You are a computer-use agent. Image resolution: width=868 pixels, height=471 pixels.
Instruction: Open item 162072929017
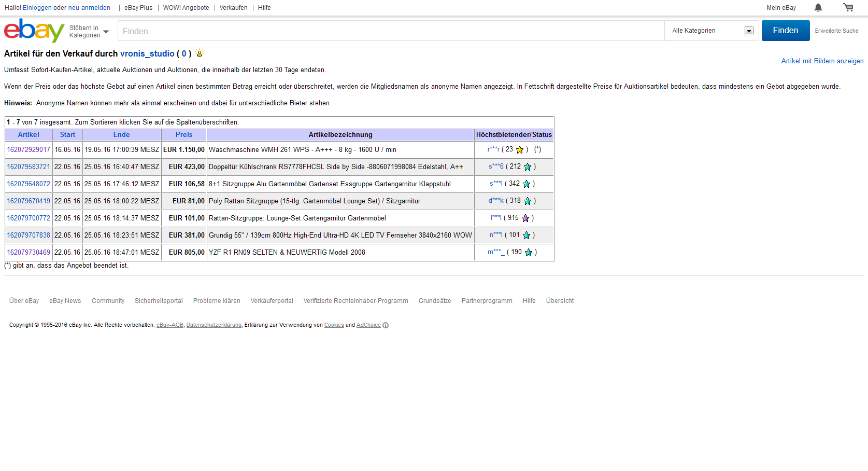pyautogui.click(x=29, y=149)
